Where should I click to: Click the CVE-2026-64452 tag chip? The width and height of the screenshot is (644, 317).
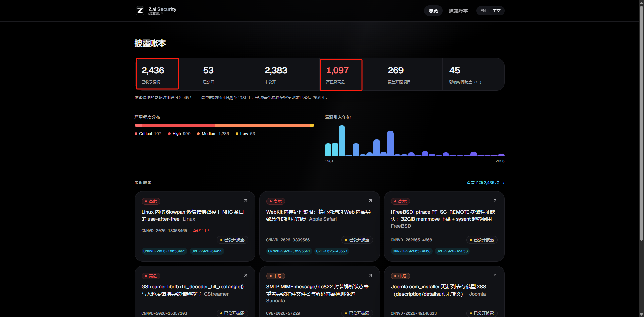point(207,251)
